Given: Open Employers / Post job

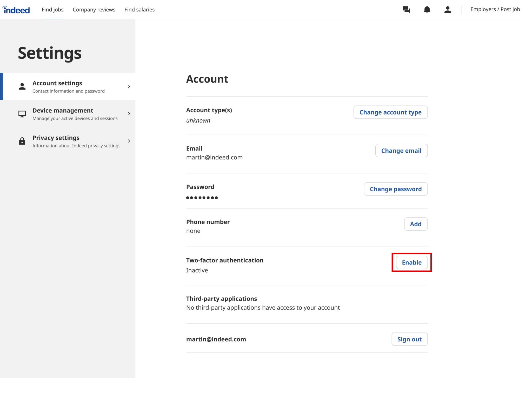Looking at the screenshot, I should 495,9.
